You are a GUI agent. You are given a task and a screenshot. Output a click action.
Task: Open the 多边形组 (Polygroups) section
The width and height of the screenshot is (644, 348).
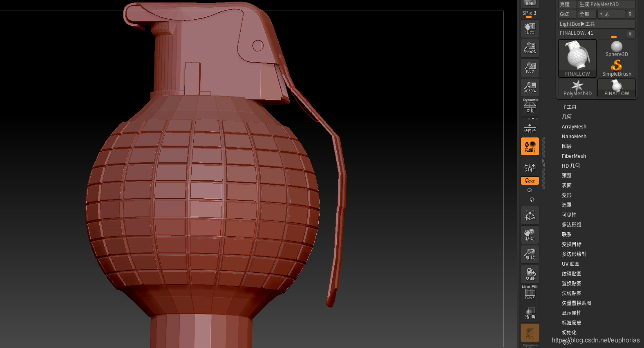point(572,225)
